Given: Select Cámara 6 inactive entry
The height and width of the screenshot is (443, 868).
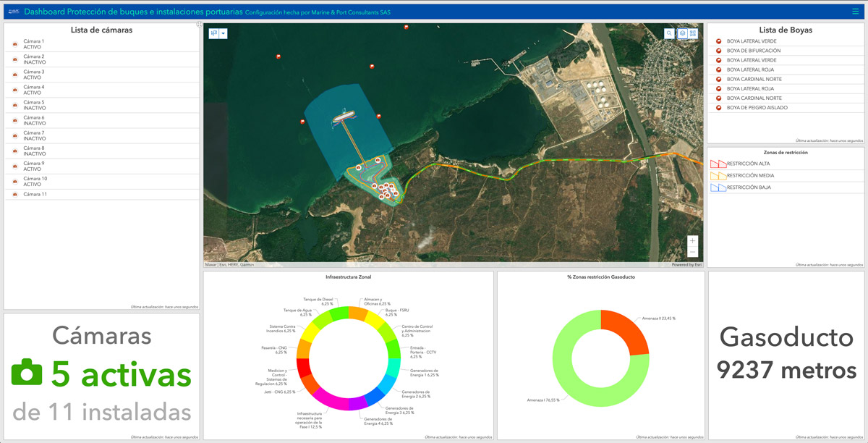Looking at the screenshot, I should pos(33,121).
